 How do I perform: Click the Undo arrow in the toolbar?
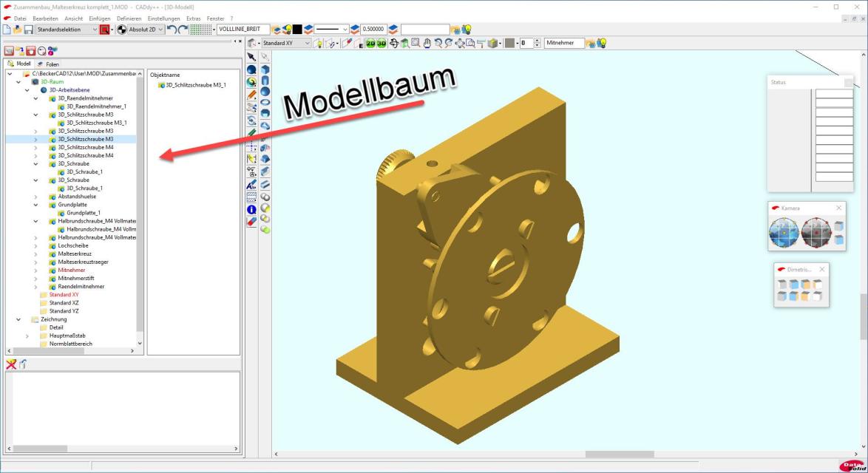click(x=172, y=30)
